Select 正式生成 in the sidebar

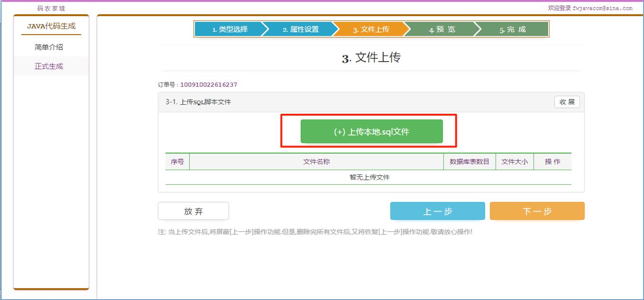[x=49, y=66]
